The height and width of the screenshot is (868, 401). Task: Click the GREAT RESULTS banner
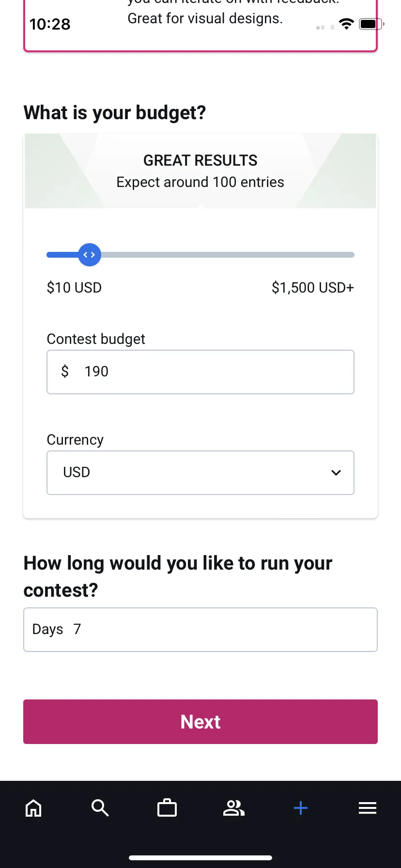pyautogui.click(x=200, y=171)
